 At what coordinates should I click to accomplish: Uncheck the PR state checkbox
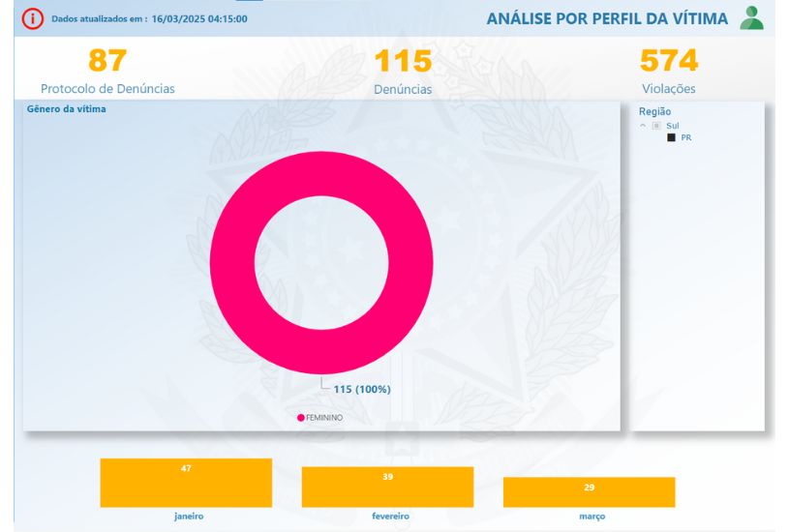pos(671,138)
